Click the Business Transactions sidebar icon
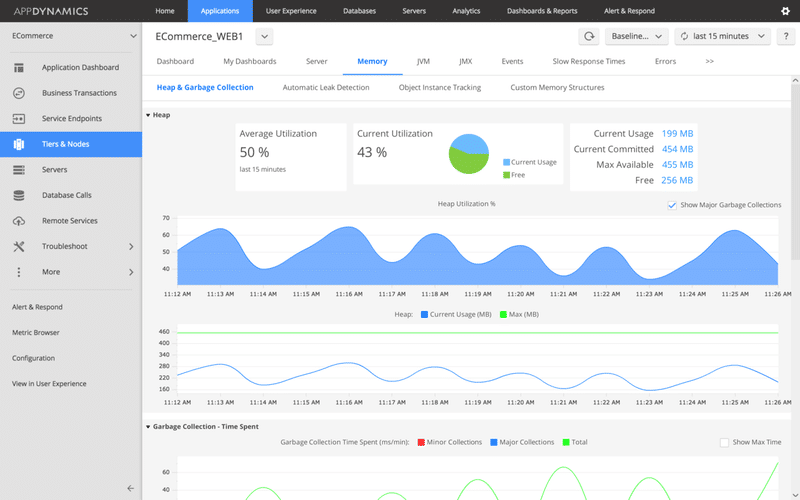 point(19,93)
